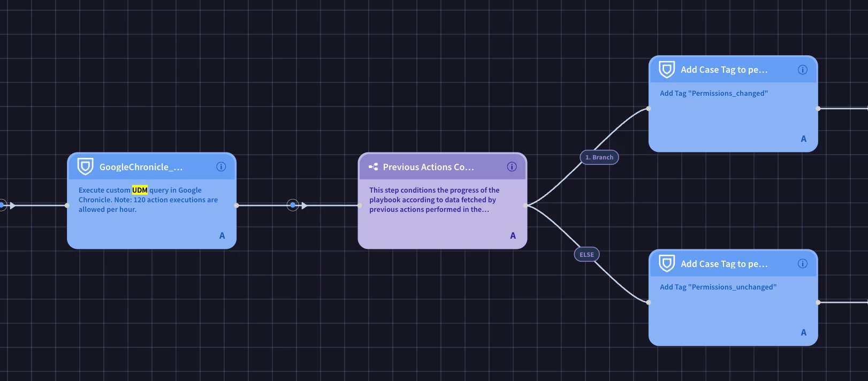Click the GoogleChronicle step's shield icon

pyautogui.click(x=86, y=166)
